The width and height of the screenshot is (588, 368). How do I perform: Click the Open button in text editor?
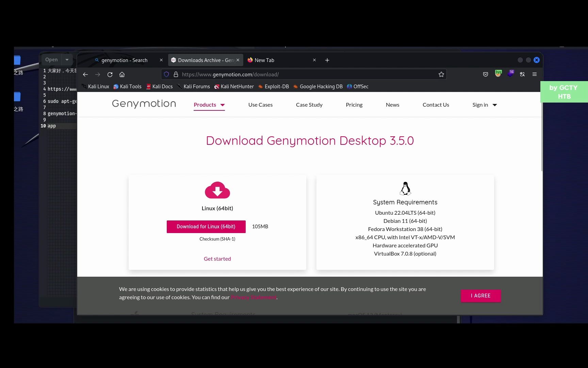point(51,60)
